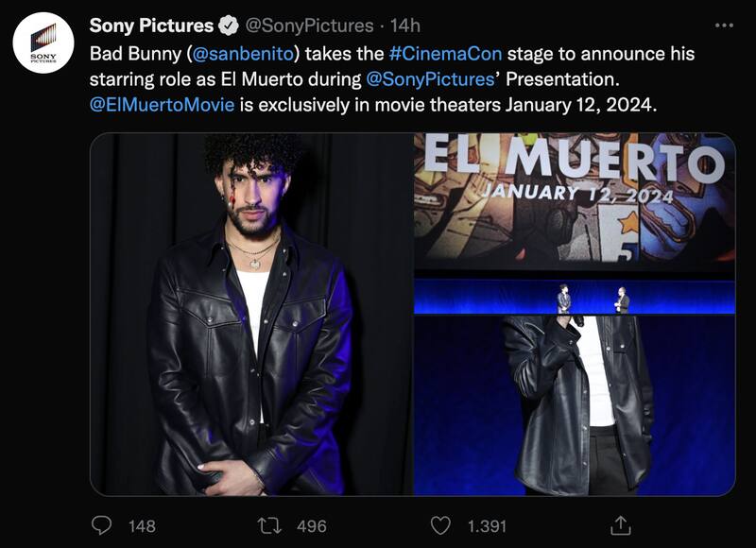Click the Sony Pictures display name
Viewport: 756px width, 548px height.
[151, 26]
